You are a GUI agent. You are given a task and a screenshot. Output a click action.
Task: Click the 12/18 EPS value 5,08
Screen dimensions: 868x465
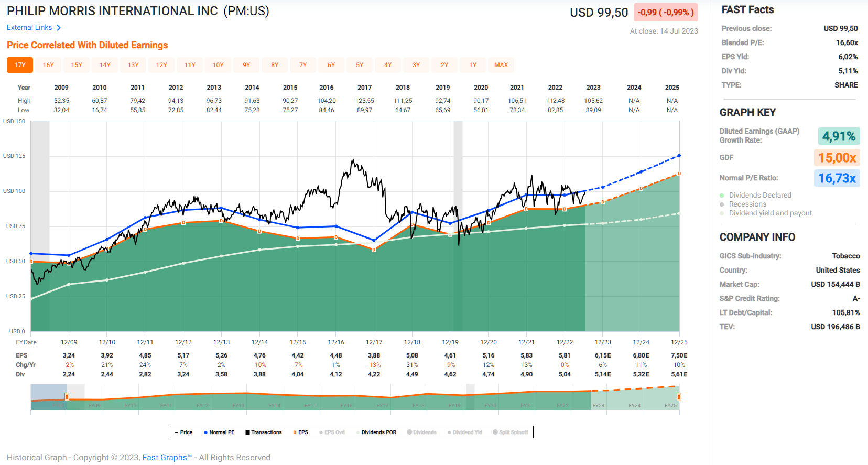tap(412, 355)
